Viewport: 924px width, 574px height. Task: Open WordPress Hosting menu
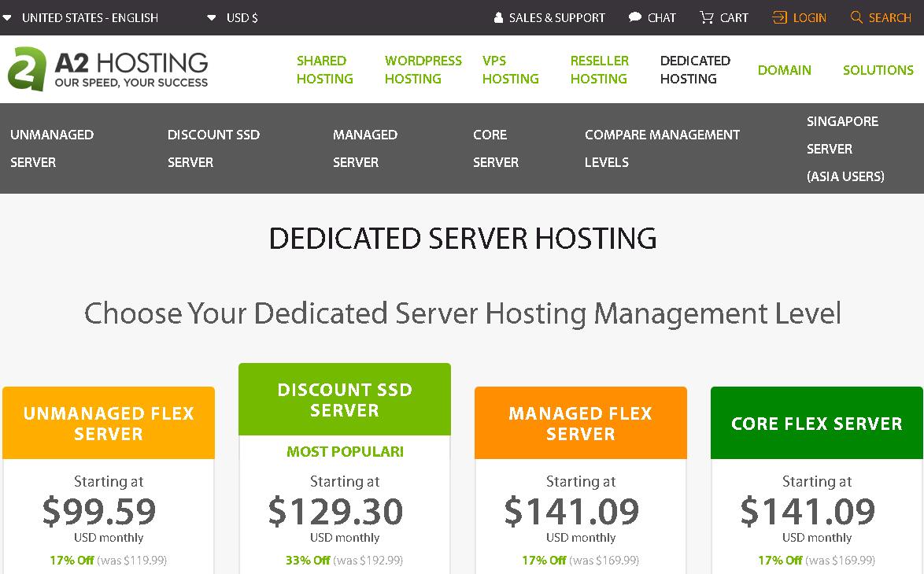[423, 69]
